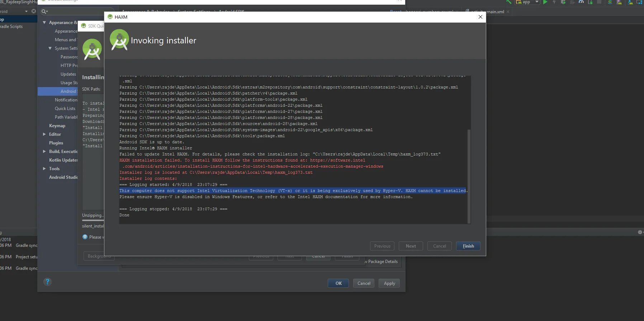Switch to the activity_main.xml tab
The width and height of the screenshot is (644, 321).
click(x=487, y=12)
